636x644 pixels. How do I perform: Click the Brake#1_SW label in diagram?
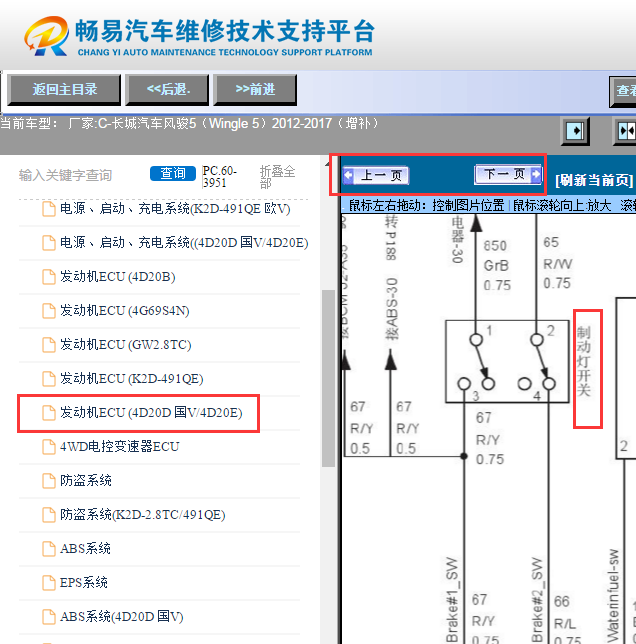click(x=452, y=599)
